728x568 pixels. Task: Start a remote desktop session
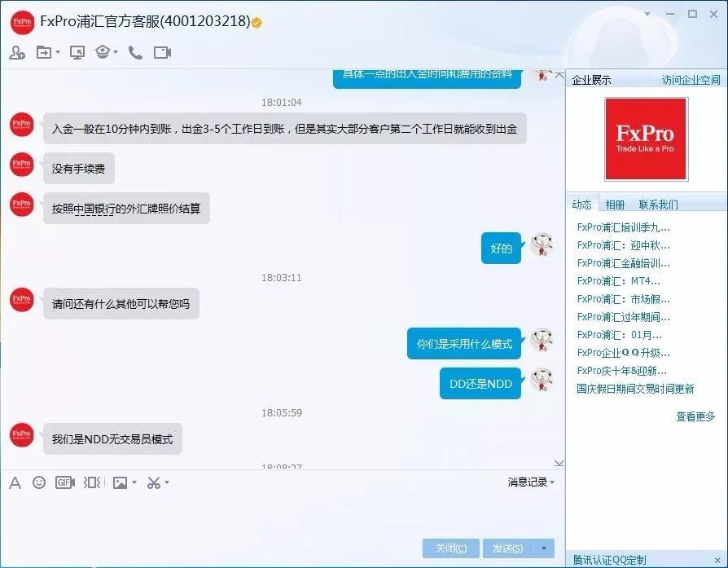[77, 51]
